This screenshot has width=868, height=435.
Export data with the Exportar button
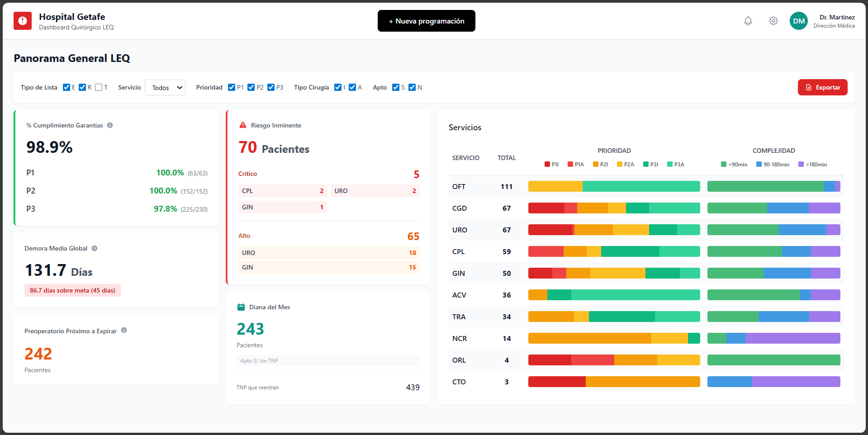click(822, 87)
